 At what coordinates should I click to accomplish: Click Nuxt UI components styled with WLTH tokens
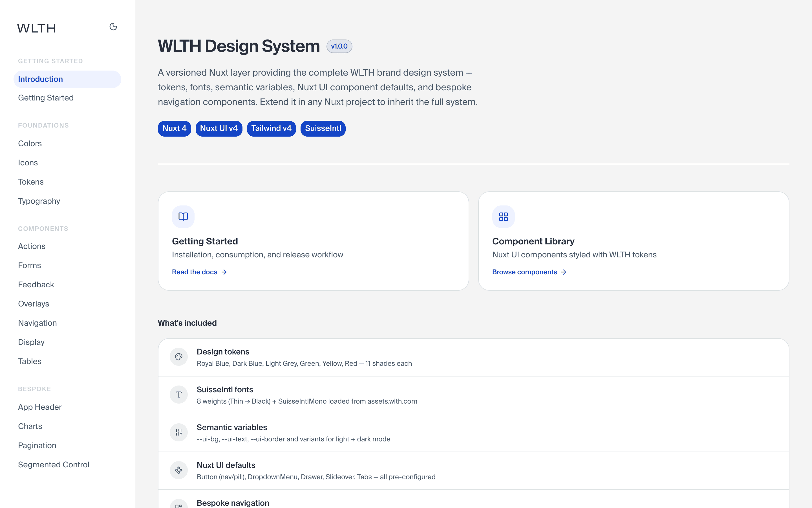pos(574,255)
